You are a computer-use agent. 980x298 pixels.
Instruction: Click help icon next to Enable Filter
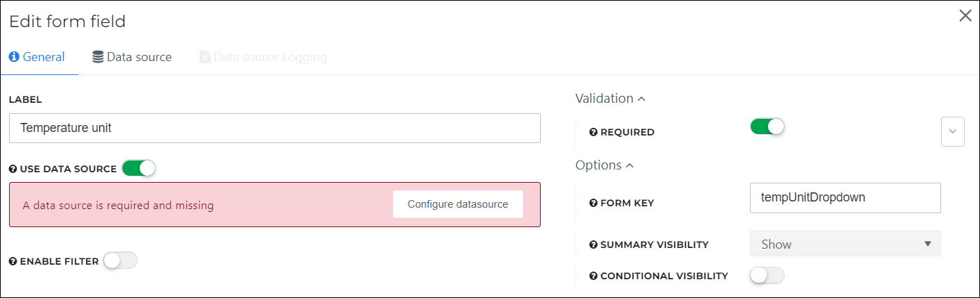coord(13,262)
